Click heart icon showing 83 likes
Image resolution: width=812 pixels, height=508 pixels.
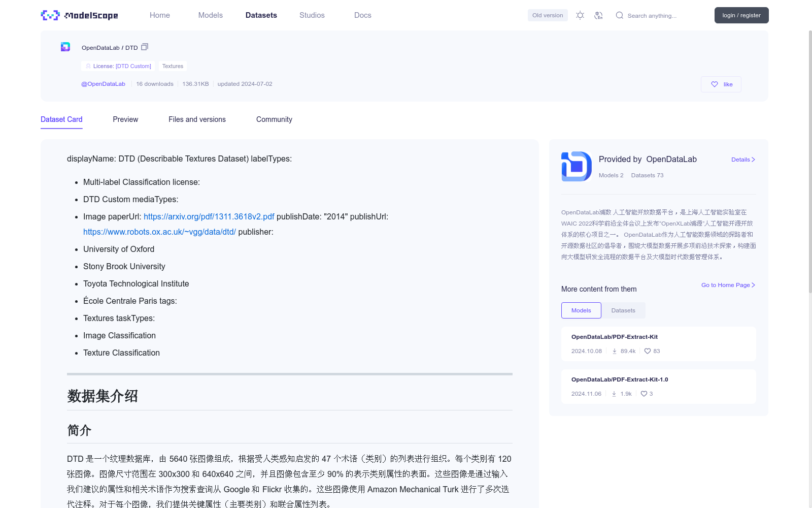[648, 351]
